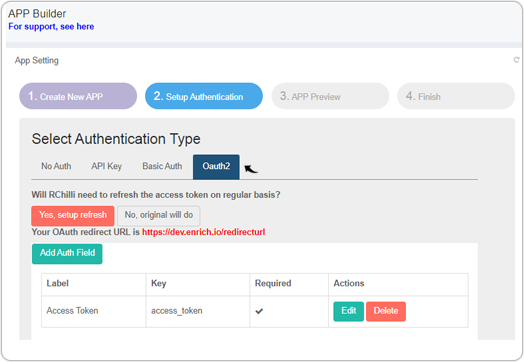The height and width of the screenshot is (362, 524).
Task: Click the 'App Setting' panel title
Action: click(37, 61)
